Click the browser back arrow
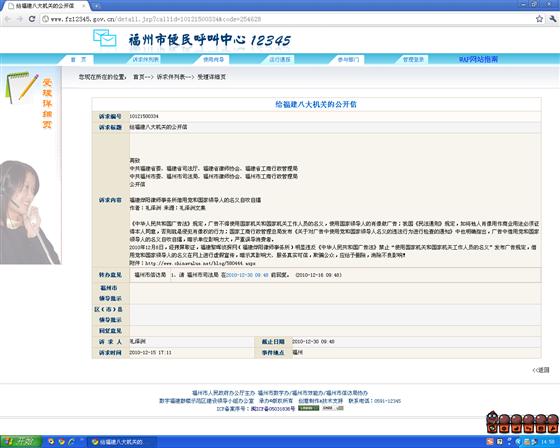The height and width of the screenshot is (448, 560). [8, 19]
